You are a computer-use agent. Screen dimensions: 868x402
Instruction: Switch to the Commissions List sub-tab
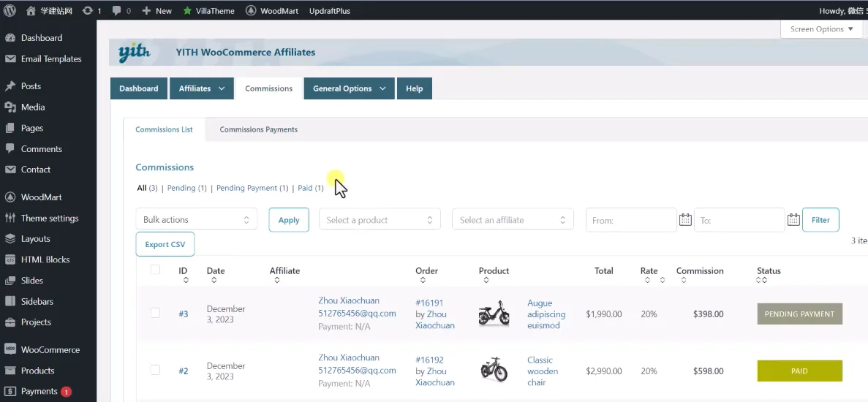tap(164, 129)
